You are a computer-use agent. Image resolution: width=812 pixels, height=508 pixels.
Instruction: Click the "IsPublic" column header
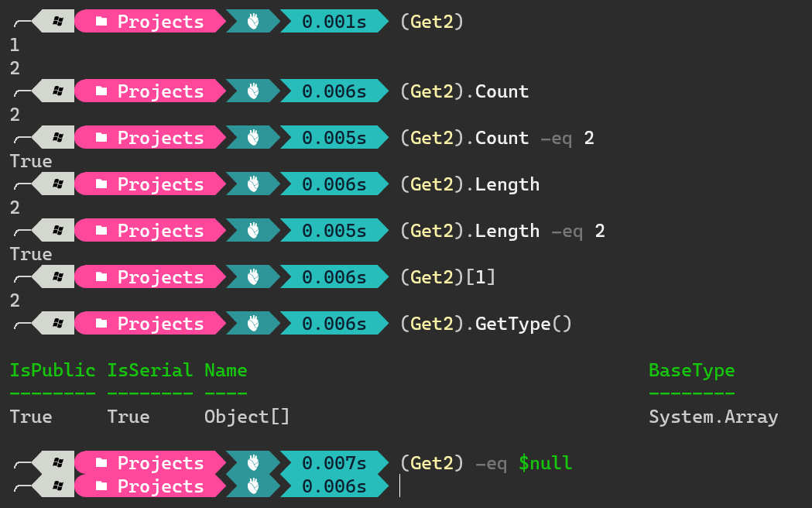53,370
